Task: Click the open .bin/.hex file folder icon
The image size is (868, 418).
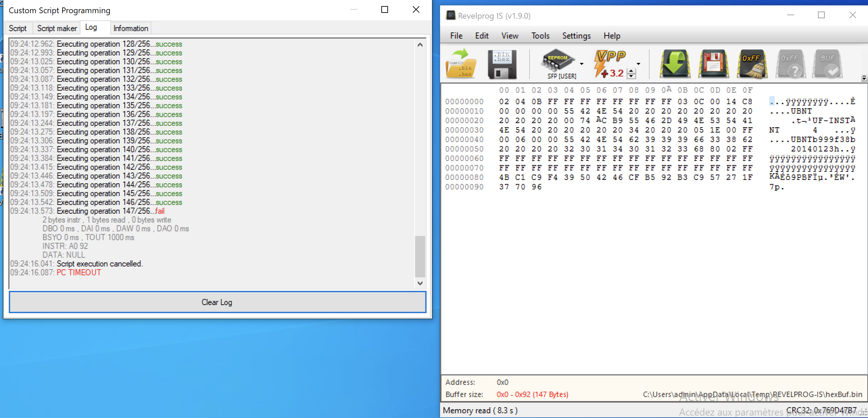Action: click(461, 64)
